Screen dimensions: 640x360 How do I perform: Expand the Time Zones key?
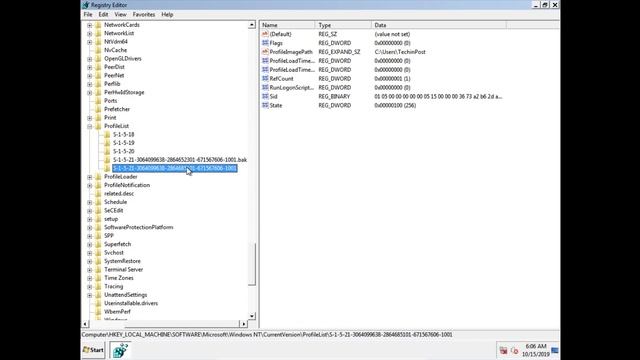(x=89, y=278)
